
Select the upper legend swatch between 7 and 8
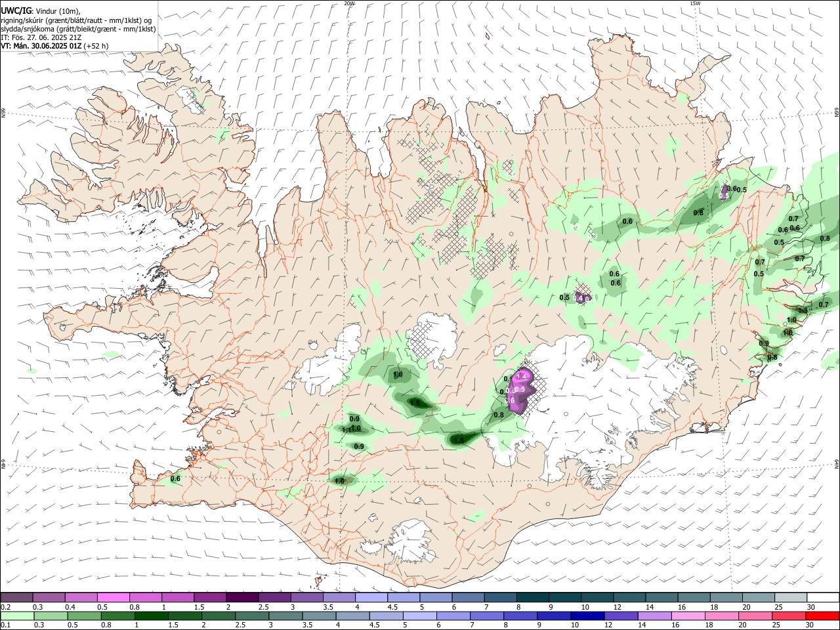pos(501,598)
